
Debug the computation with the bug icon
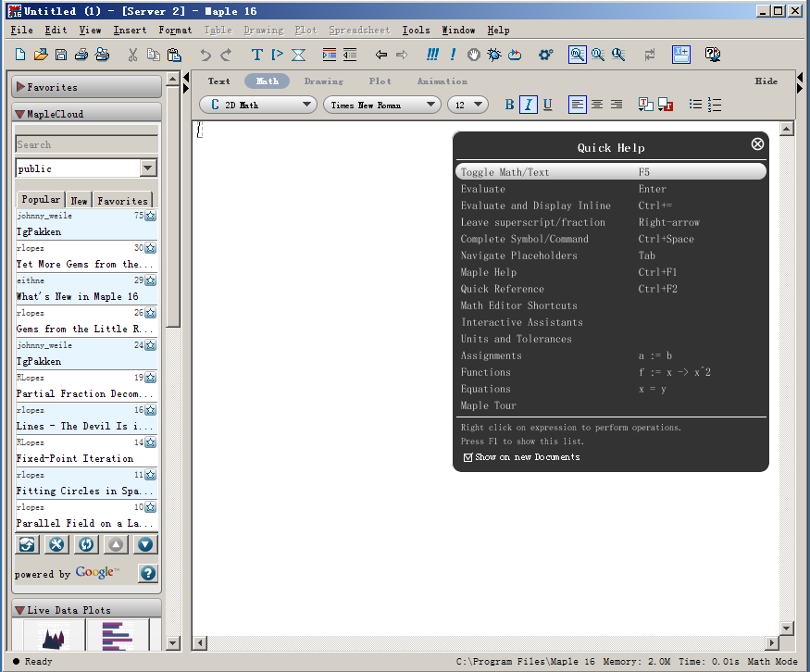[494, 55]
